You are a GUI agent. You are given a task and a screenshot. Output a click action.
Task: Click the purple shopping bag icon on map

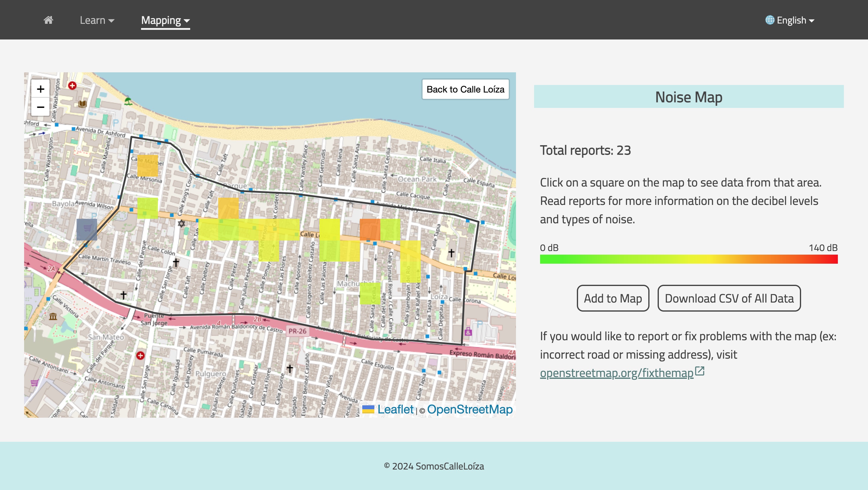tap(468, 332)
